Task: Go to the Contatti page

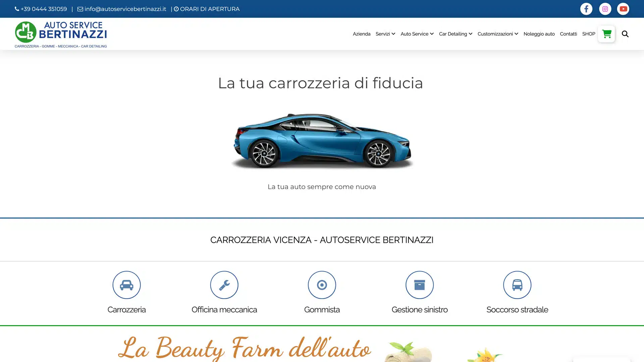Action: tap(569, 34)
